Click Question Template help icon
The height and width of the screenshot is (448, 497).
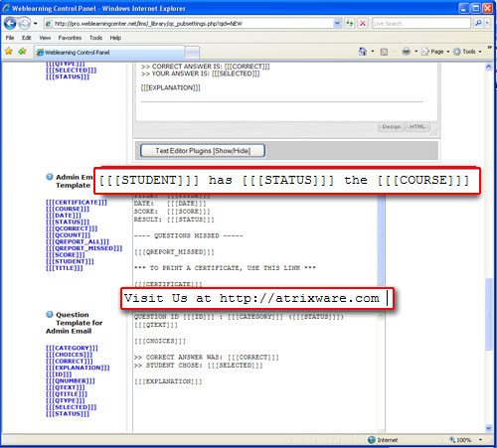pos(50,314)
